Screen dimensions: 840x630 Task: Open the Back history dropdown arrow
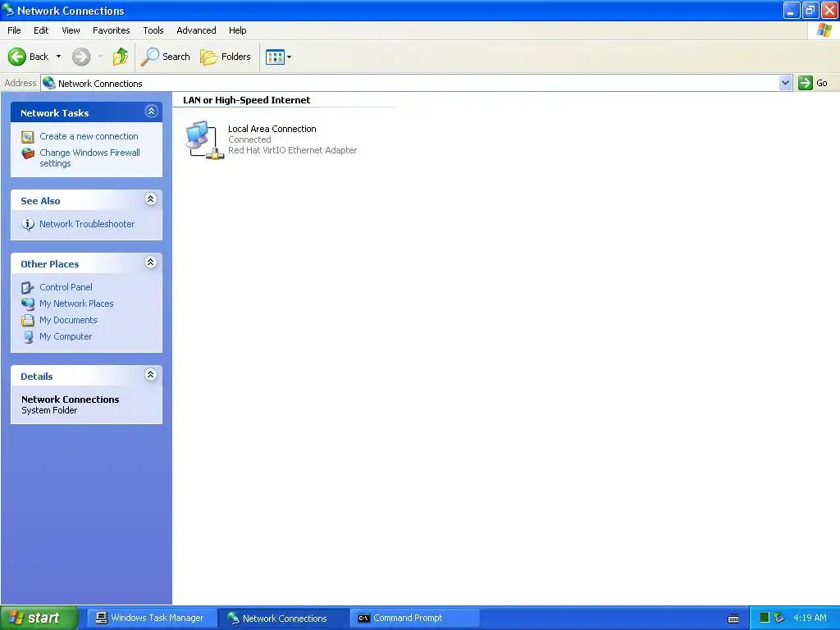(x=58, y=57)
